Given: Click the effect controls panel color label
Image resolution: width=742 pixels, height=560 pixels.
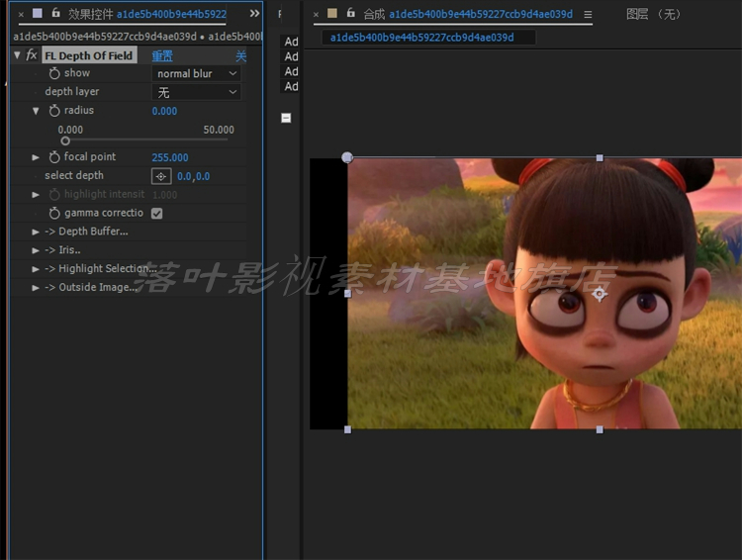Looking at the screenshot, I should tap(38, 13).
